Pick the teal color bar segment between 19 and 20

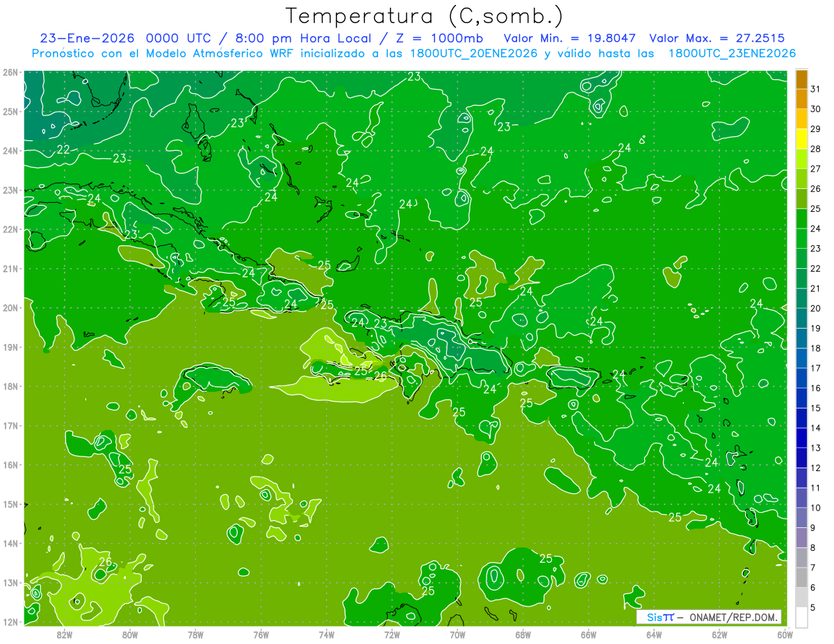[801, 318]
